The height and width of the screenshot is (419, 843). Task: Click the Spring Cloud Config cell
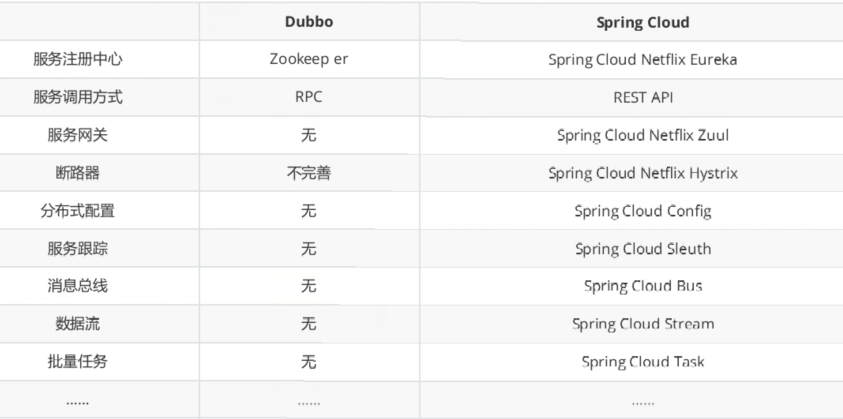point(642,211)
